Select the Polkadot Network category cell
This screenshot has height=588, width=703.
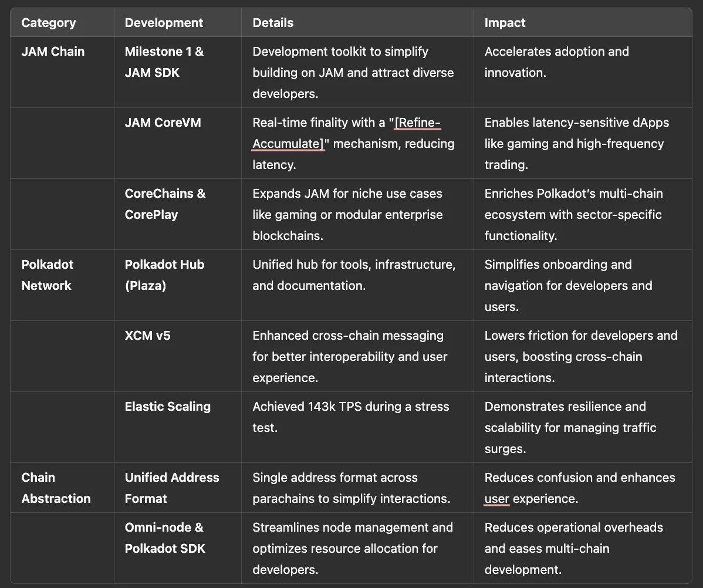click(48, 275)
